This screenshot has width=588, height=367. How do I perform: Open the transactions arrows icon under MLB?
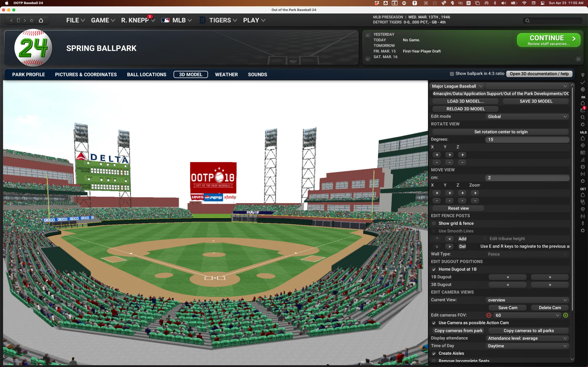[583, 174]
